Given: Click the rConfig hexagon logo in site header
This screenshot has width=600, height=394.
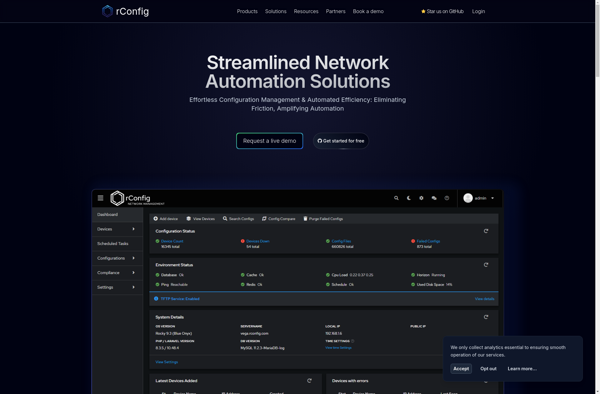Looking at the screenshot, I should [107, 11].
